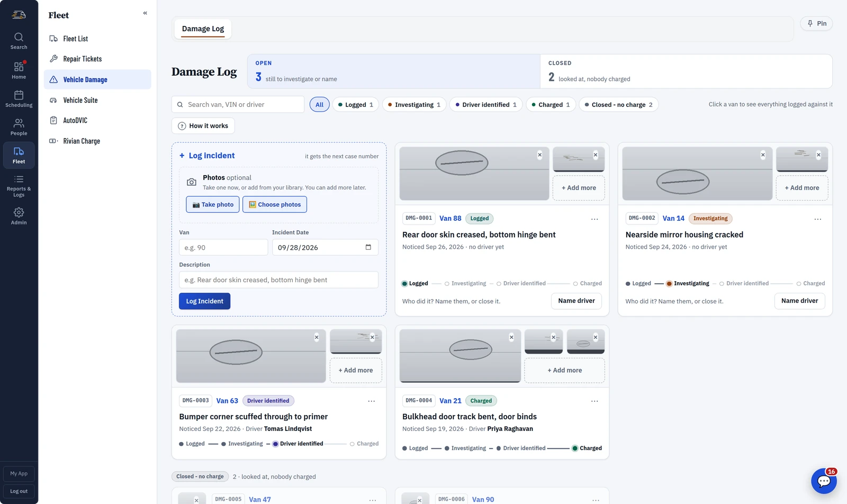Focus the van, VIN or driver search
Image resolution: width=847 pixels, height=504 pixels.
click(238, 104)
